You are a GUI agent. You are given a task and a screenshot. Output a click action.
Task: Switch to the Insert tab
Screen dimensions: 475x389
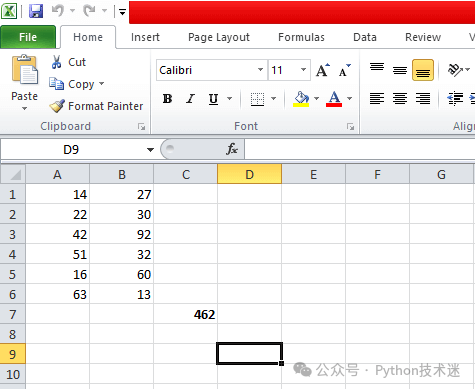(145, 37)
